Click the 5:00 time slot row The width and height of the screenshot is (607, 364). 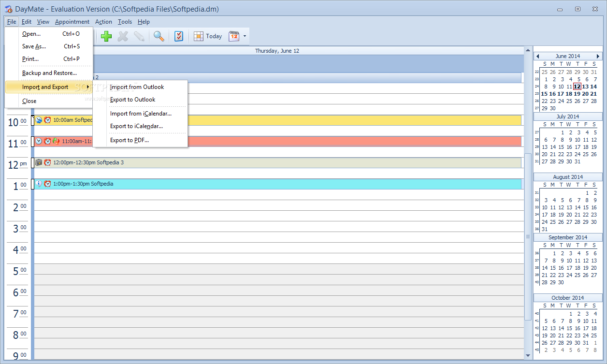(x=278, y=269)
